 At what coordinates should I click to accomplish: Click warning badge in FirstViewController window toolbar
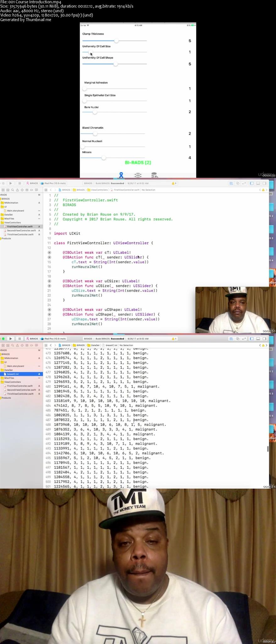174,183
